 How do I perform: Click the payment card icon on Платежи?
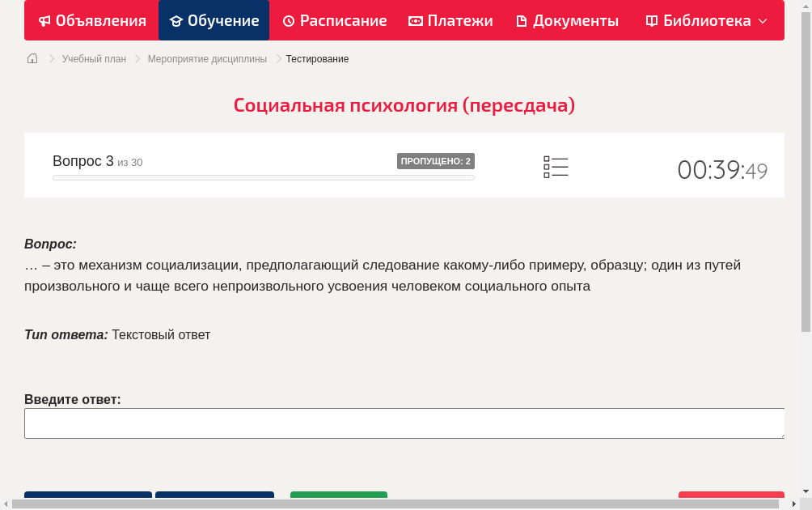tap(417, 20)
